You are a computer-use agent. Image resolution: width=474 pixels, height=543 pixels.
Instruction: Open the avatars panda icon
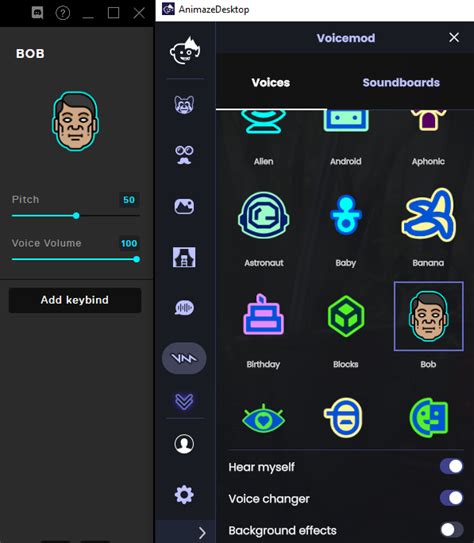[184, 104]
